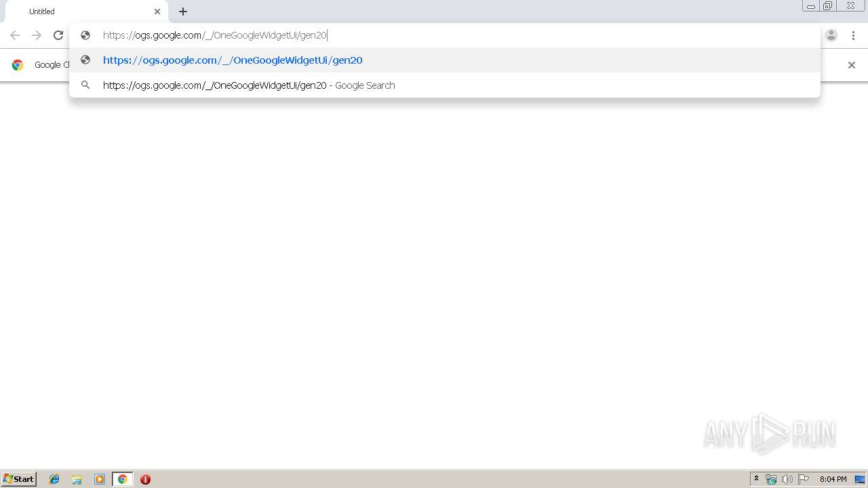
Task: Click Show desktop button in the tray
Action: (860, 479)
